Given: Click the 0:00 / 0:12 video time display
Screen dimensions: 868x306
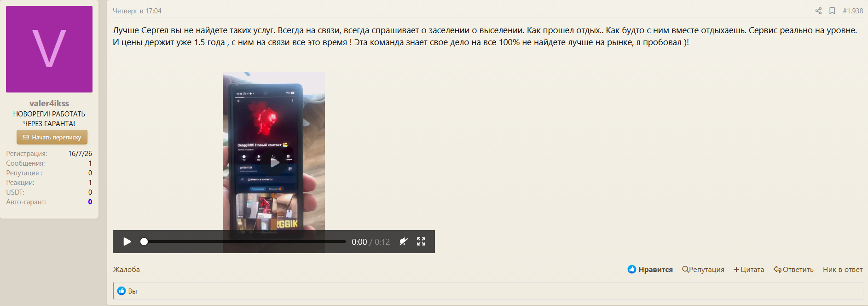Looking at the screenshot, I should 370,242.
